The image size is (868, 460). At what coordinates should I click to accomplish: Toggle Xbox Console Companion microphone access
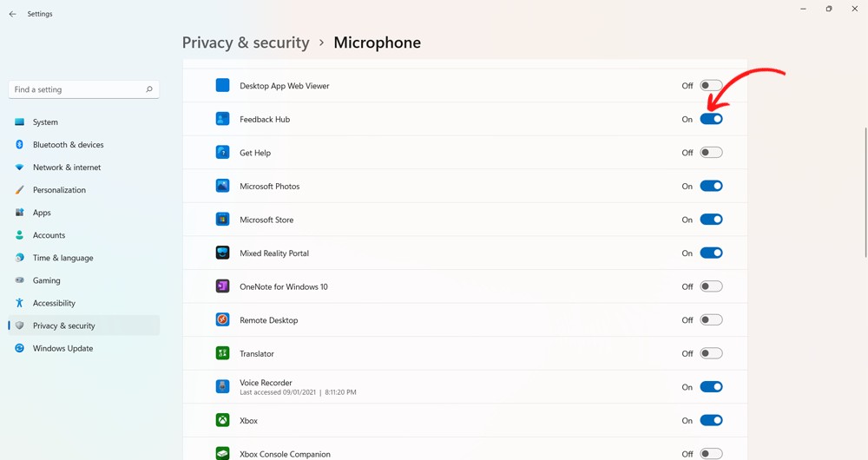(712, 454)
